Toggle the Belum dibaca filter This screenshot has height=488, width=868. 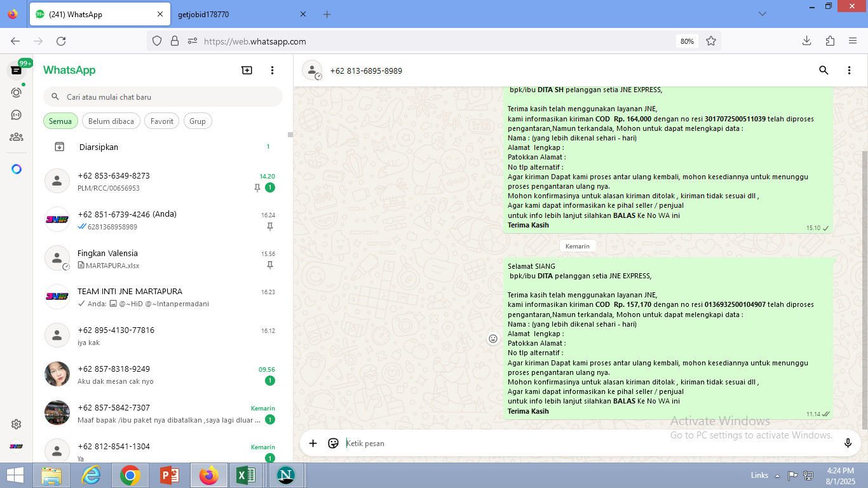(111, 121)
